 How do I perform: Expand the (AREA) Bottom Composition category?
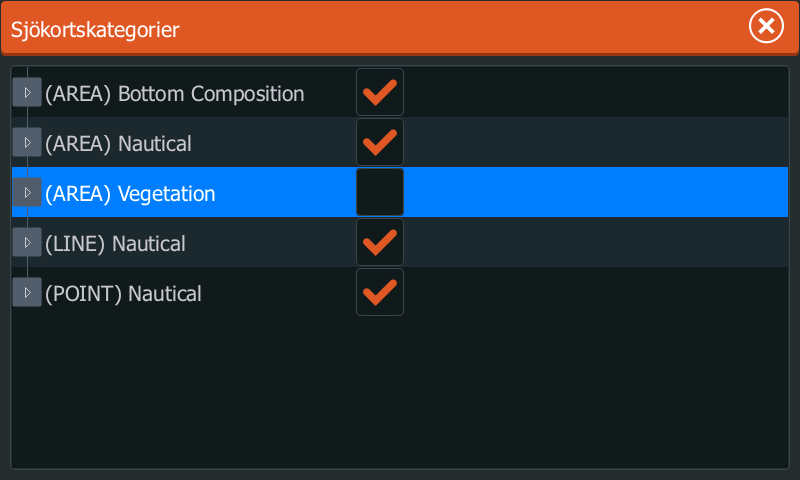27,92
